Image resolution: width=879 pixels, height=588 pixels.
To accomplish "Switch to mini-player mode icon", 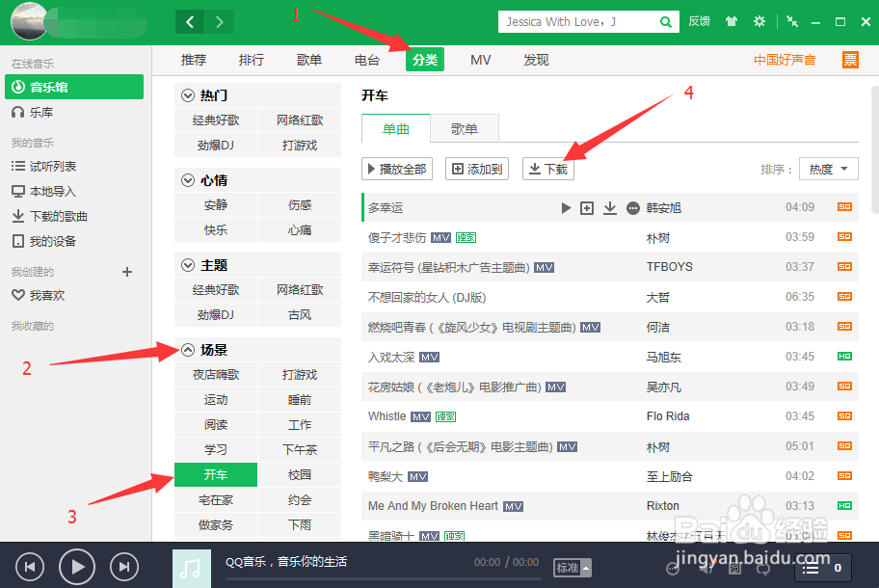I will 793,21.
